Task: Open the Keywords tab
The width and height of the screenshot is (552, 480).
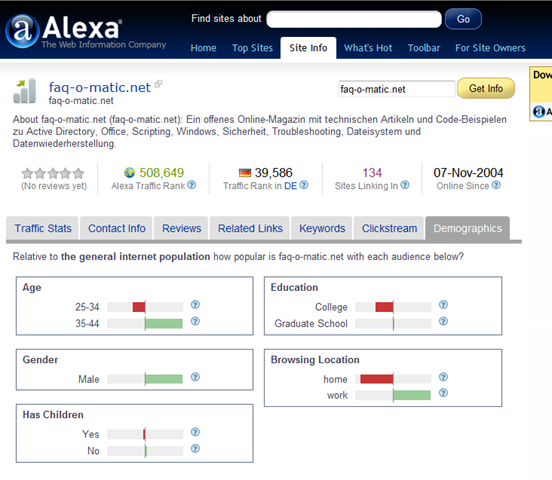Action: 322,228
